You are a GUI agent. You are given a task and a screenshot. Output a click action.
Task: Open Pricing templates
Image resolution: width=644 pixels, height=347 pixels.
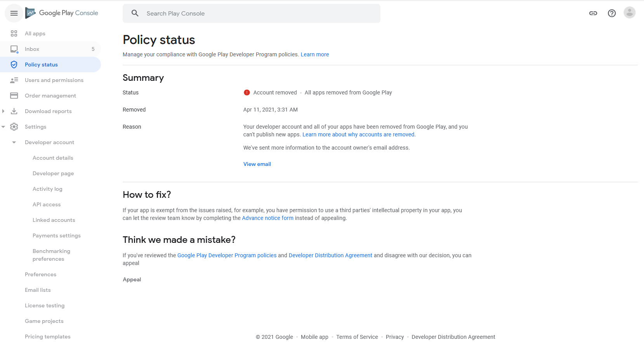point(47,337)
